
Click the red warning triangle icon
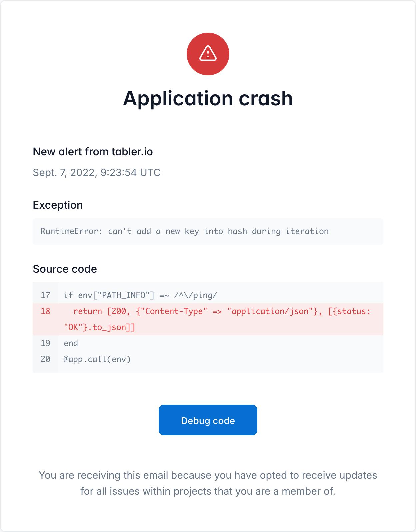208,54
